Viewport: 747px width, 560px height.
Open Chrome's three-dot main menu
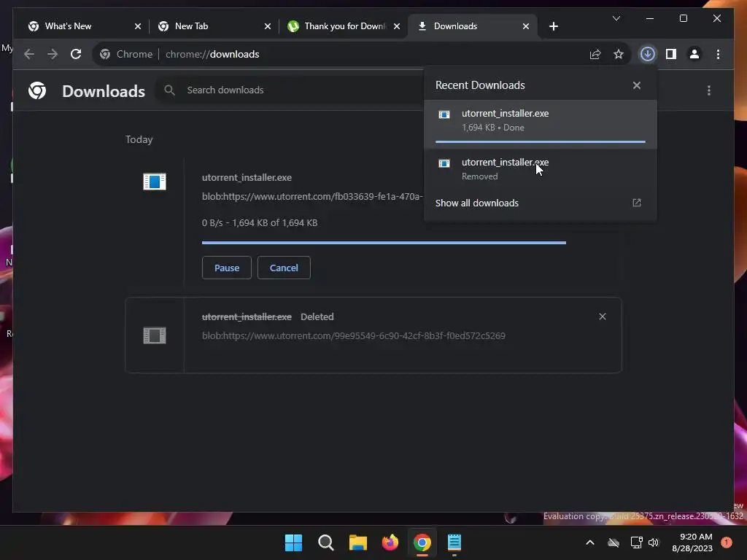pyautogui.click(x=718, y=54)
